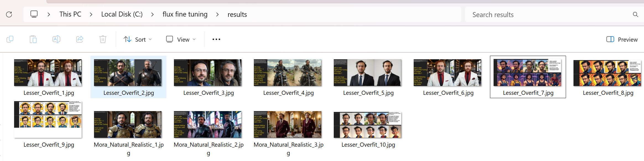Image resolution: width=644 pixels, height=161 pixels.
Task: Click the Share icon in toolbar
Action: [80, 39]
